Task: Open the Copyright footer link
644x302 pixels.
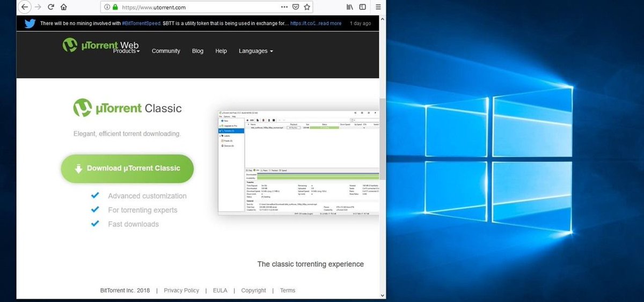Action: click(253, 290)
